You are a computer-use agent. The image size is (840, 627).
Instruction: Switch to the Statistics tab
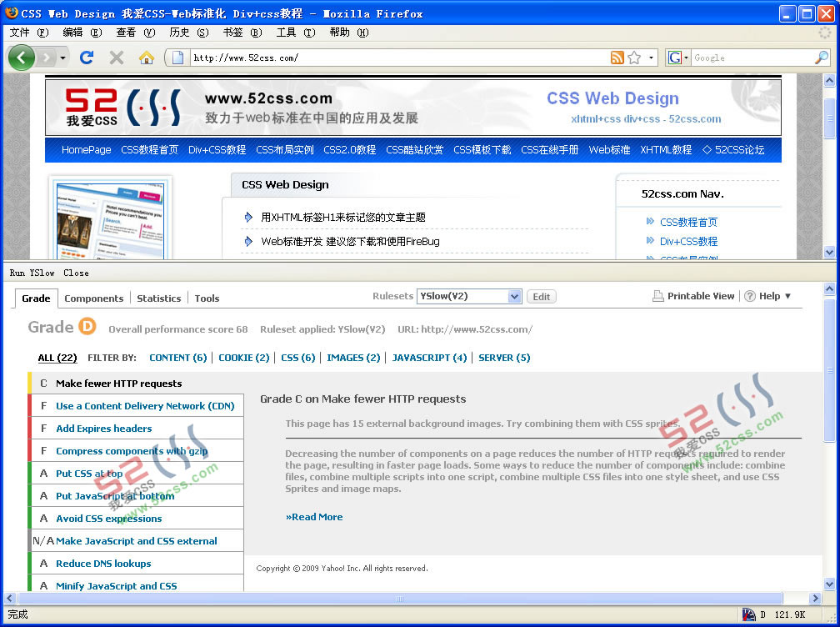tap(158, 298)
